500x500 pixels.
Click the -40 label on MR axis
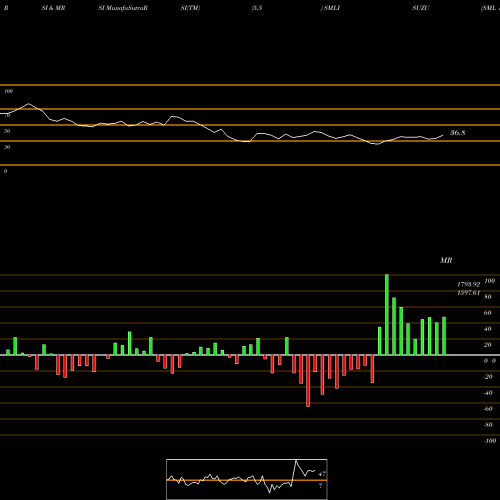coord(488,392)
